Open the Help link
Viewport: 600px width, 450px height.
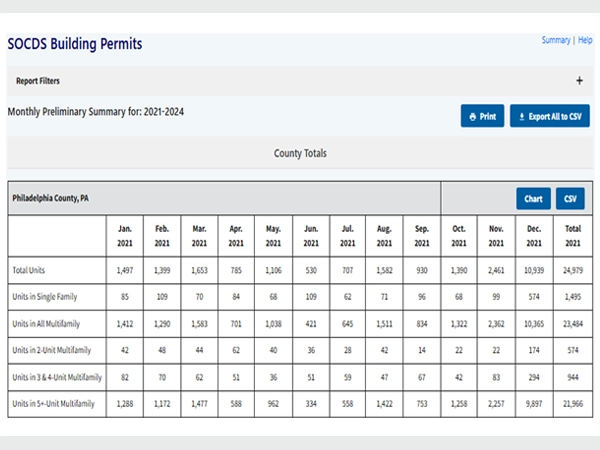585,40
